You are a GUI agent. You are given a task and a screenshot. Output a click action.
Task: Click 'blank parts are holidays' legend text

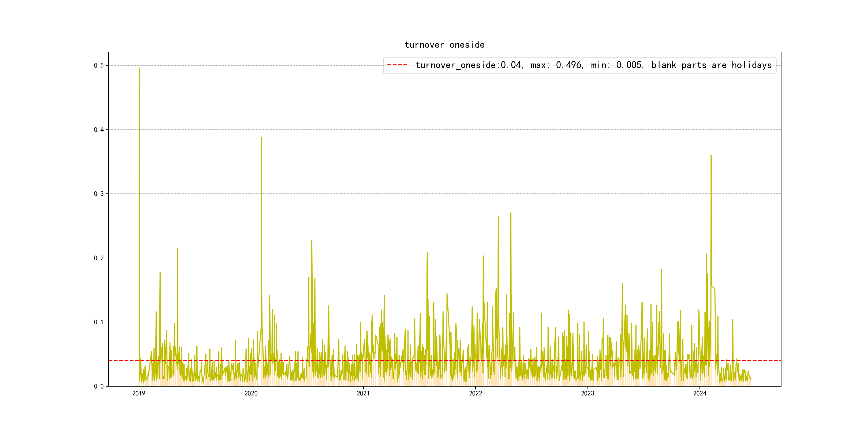point(711,65)
